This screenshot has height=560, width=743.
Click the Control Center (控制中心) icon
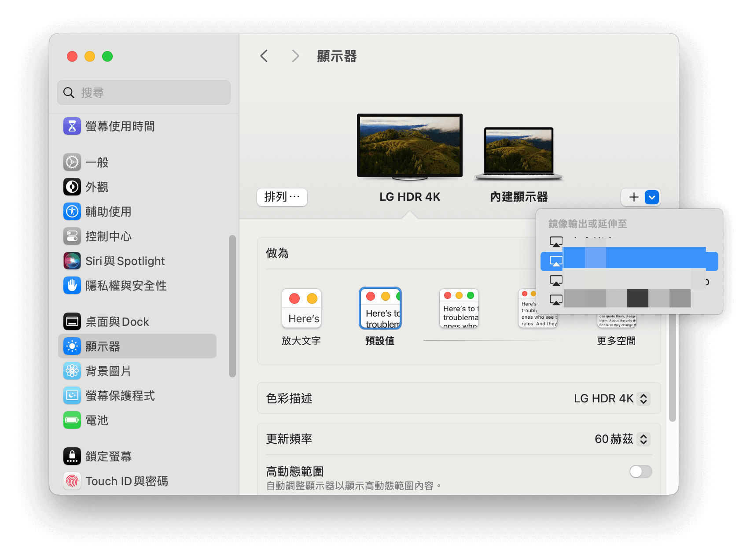click(x=72, y=236)
